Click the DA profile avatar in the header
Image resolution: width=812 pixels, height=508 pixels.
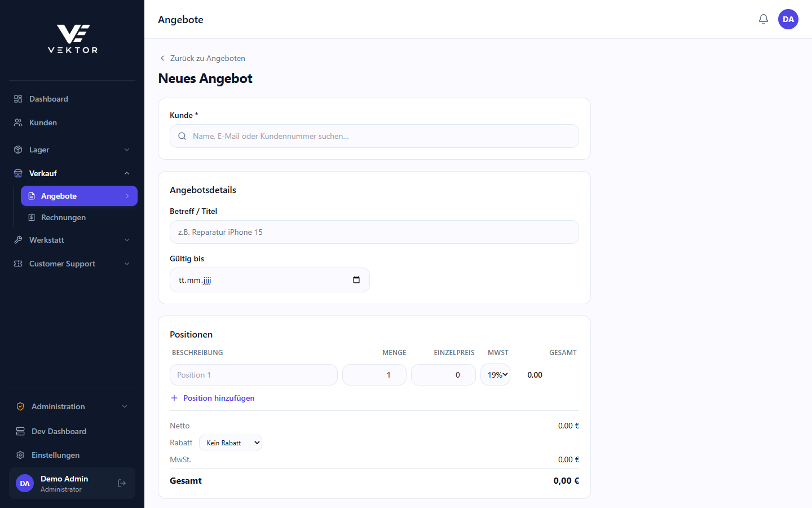[788, 19]
